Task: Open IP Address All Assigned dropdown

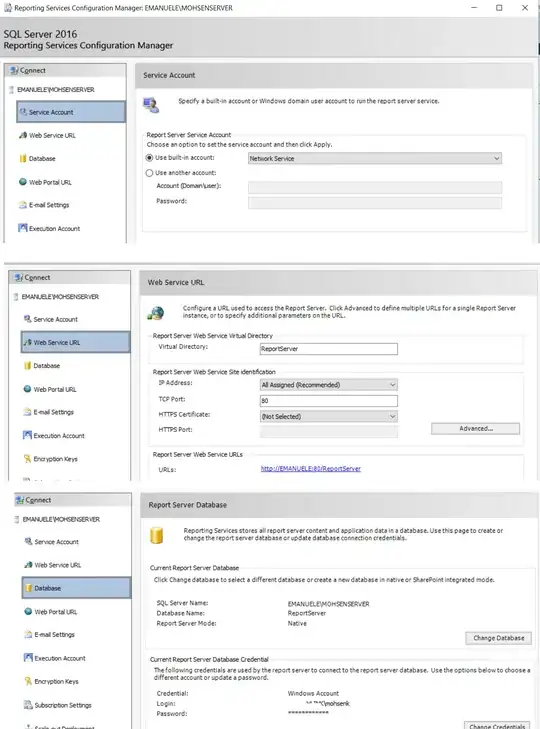Action: point(329,385)
